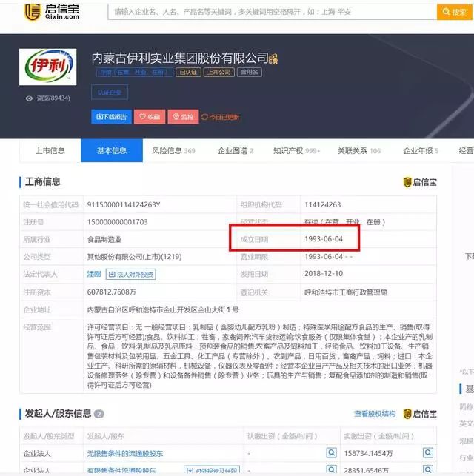Viewport: 474px width, 476px height.
Task: Click the 曾用名 tag
Action: click(x=250, y=73)
